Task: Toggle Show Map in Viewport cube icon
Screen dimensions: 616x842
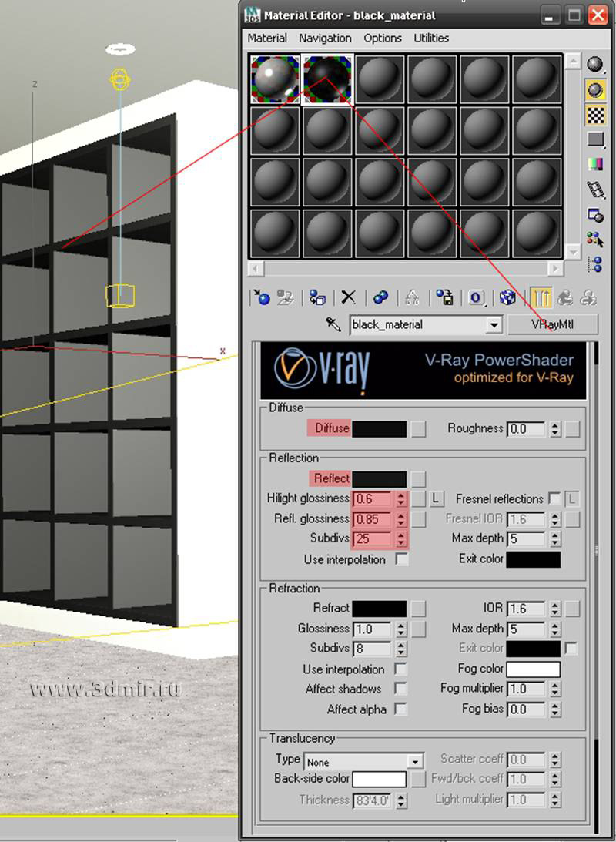Action: [507, 297]
